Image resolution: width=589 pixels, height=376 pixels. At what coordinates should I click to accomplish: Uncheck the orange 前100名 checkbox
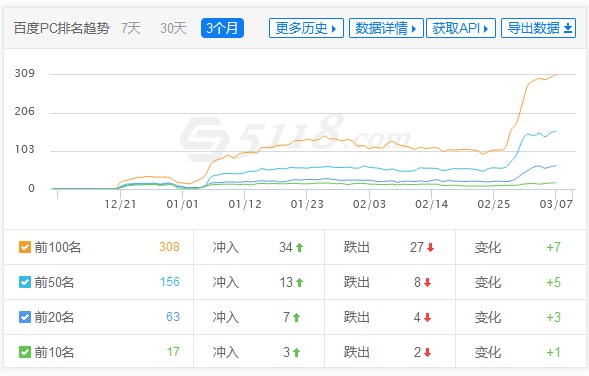[25, 247]
